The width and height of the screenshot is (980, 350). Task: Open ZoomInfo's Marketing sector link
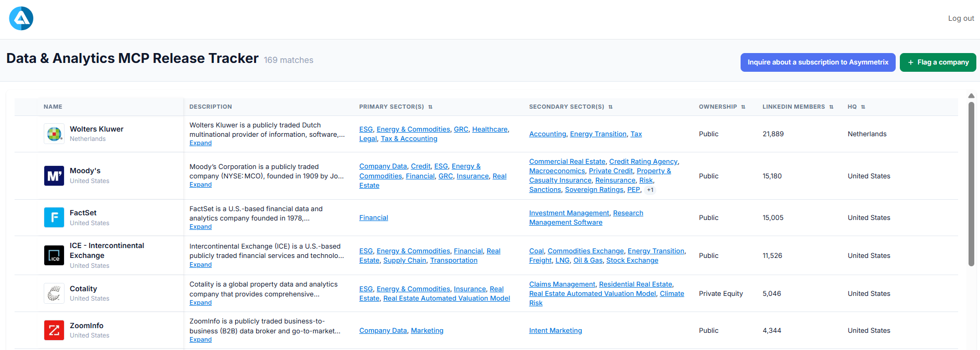[x=427, y=330]
